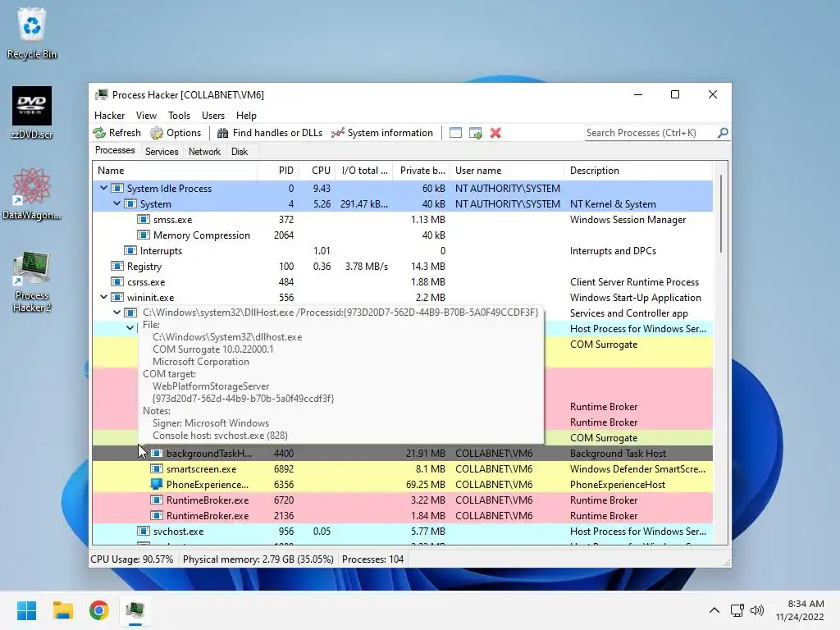Click the red X terminate icon

(x=495, y=133)
